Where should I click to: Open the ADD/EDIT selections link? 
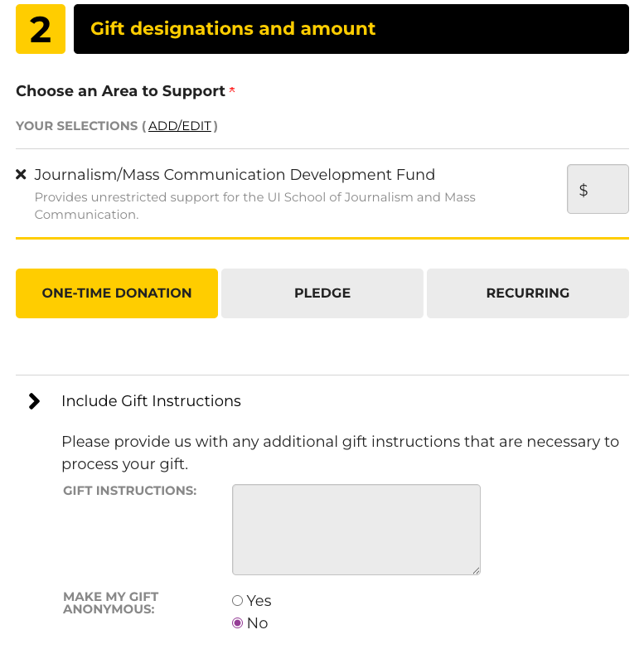click(180, 126)
